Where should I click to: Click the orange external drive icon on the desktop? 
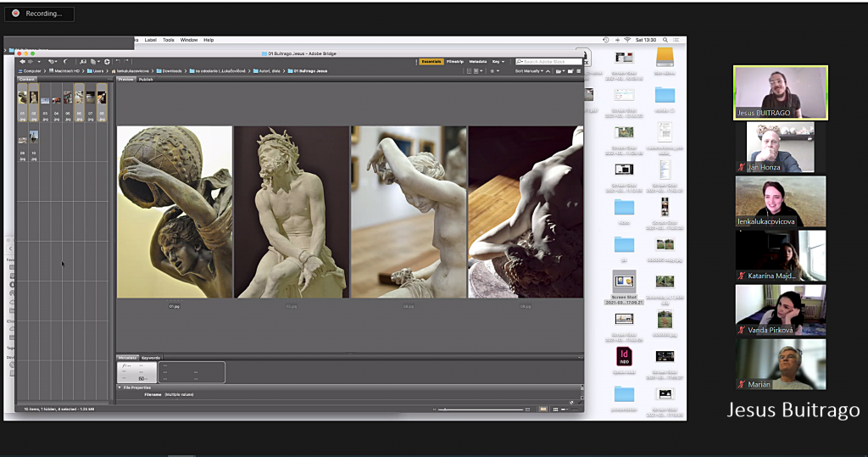tap(665, 57)
